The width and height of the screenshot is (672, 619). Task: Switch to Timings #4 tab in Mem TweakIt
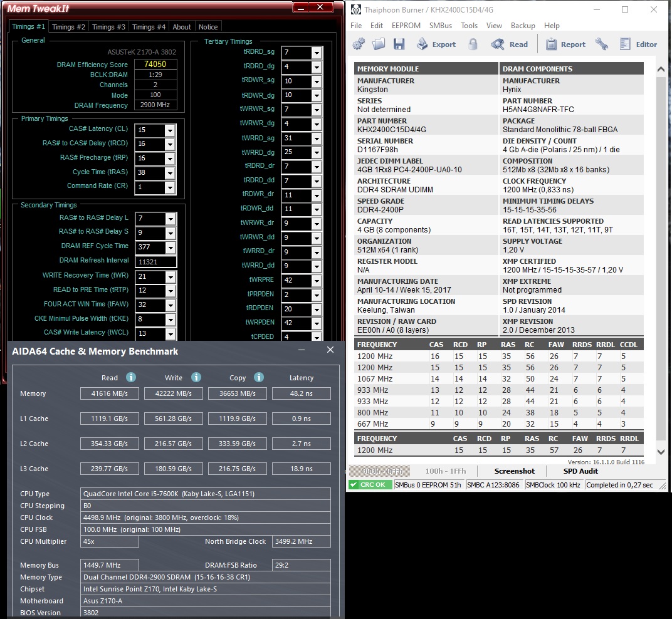click(149, 27)
